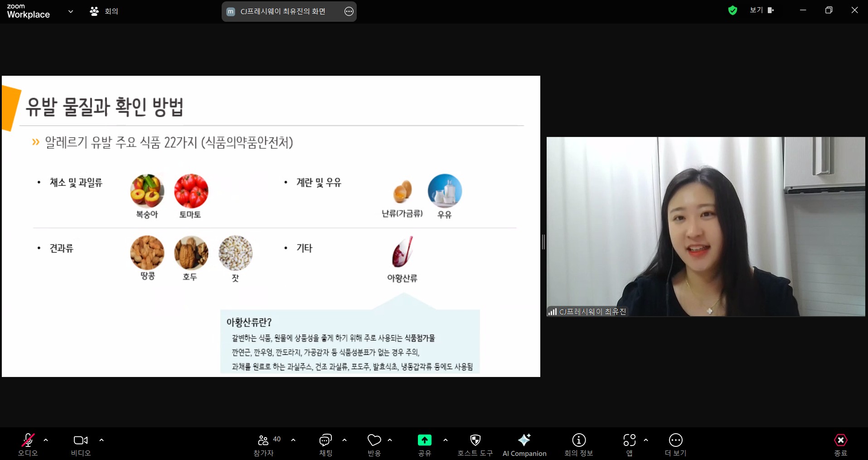Open Zoom Workplace dropdown chevron

click(x=71, y=11)
